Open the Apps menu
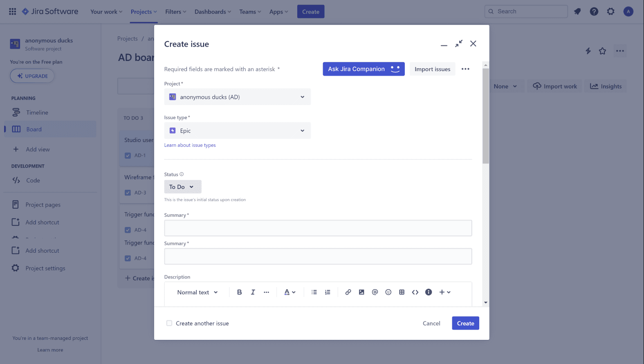 pyautogui.click(x=279, y=12)
